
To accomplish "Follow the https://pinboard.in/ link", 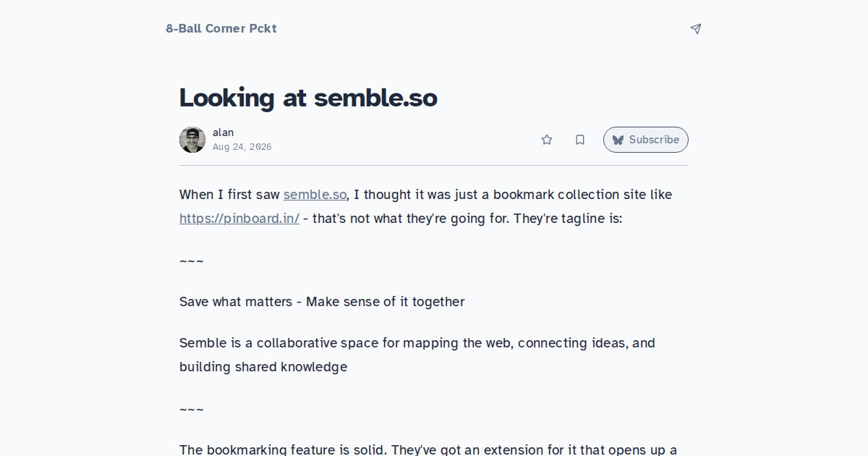I will coord(239,218).
